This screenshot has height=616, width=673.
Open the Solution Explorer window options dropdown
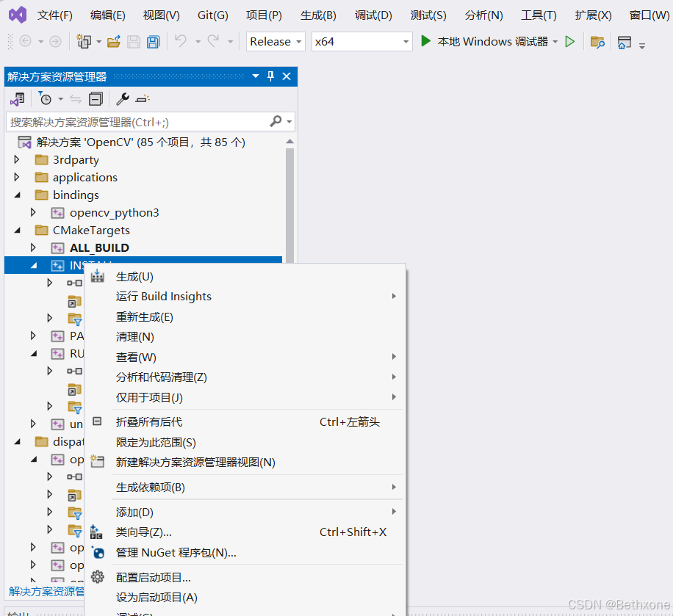(x=256, y=76)
